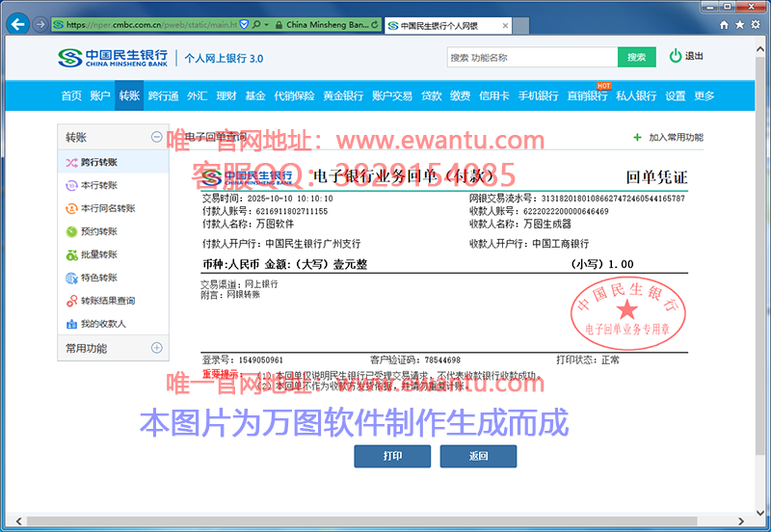The image size is (771, 532).
Task: Click the 跨行转账 shuffle icon
Action: [71, 162]
